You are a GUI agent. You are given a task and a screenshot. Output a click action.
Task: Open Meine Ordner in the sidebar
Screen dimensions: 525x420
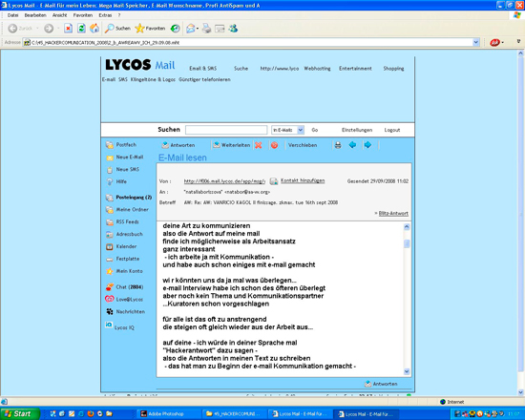[127, 210]
